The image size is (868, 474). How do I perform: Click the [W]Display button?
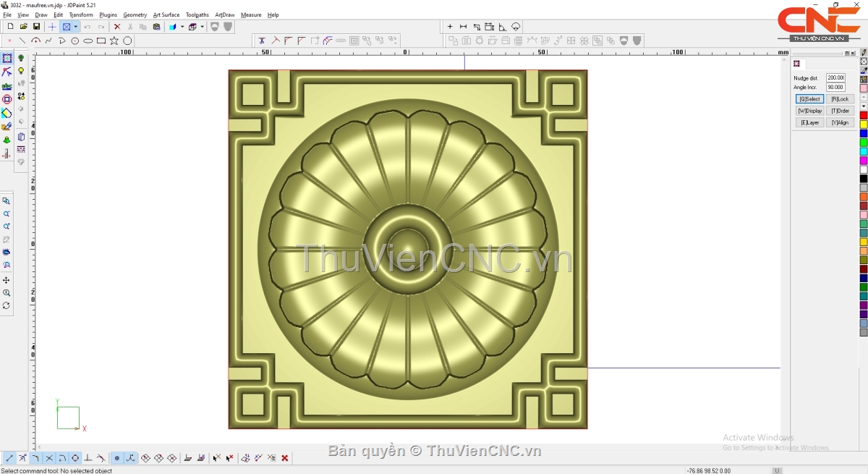pyautogui.click(x=809, y=111)
